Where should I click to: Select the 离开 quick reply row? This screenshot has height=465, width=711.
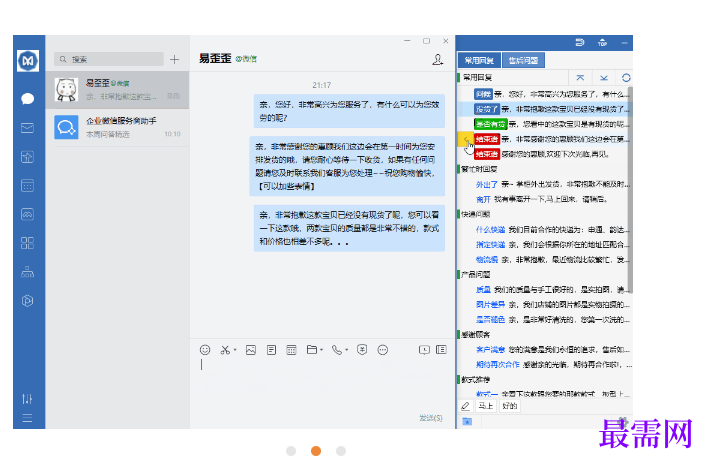click(x=544, y=199)
